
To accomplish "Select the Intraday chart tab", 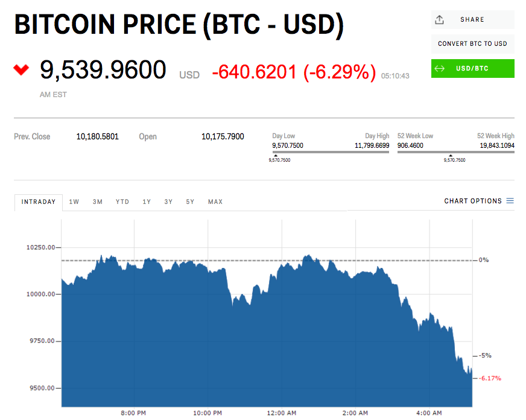I will (x=39, y=202).
